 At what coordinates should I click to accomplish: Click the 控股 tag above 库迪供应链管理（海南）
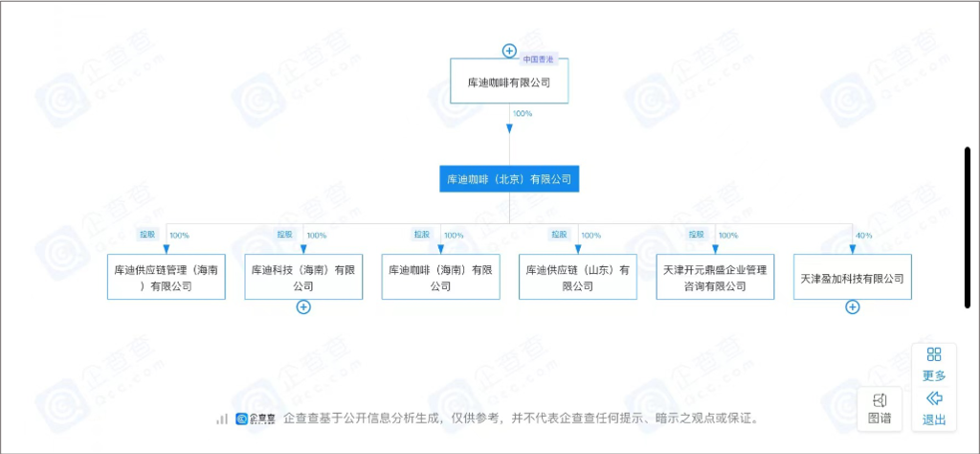point(147,234)
